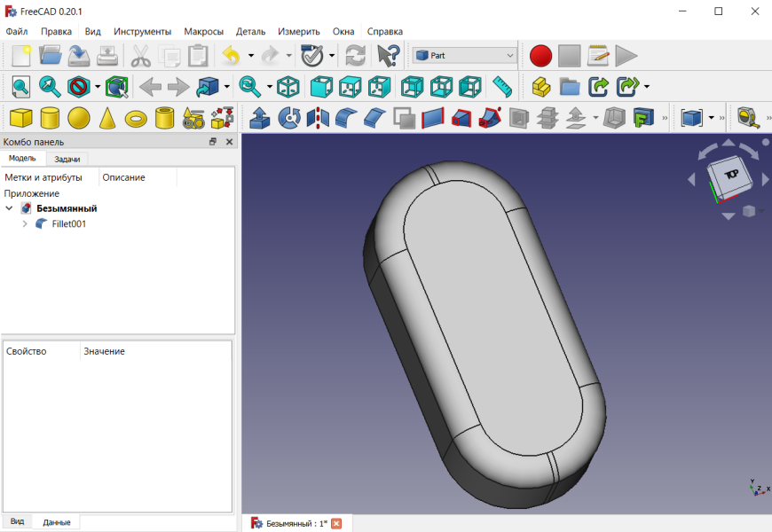
Task: Click the Print icon in the toolbar
Action: pos(106,56)
